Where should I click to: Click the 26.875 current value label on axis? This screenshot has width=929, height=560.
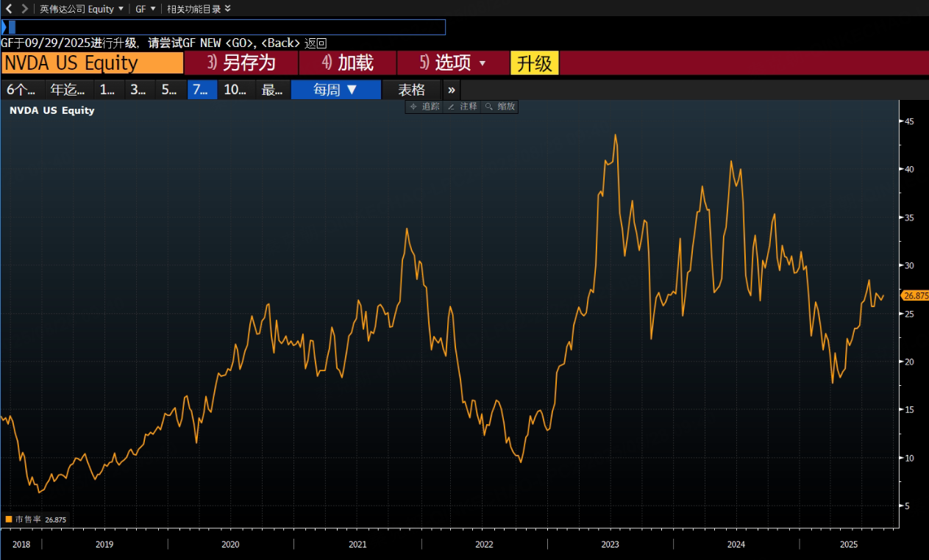916,295
